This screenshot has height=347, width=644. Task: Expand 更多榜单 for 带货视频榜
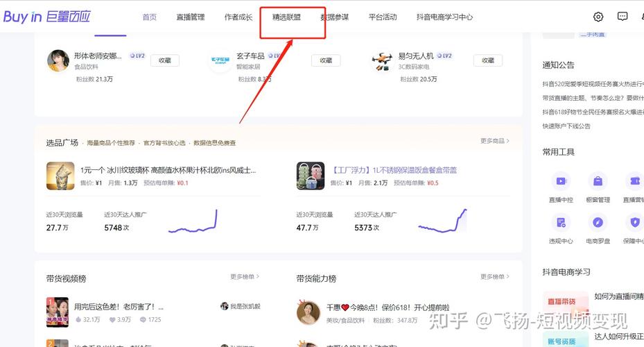click(245, 277)
